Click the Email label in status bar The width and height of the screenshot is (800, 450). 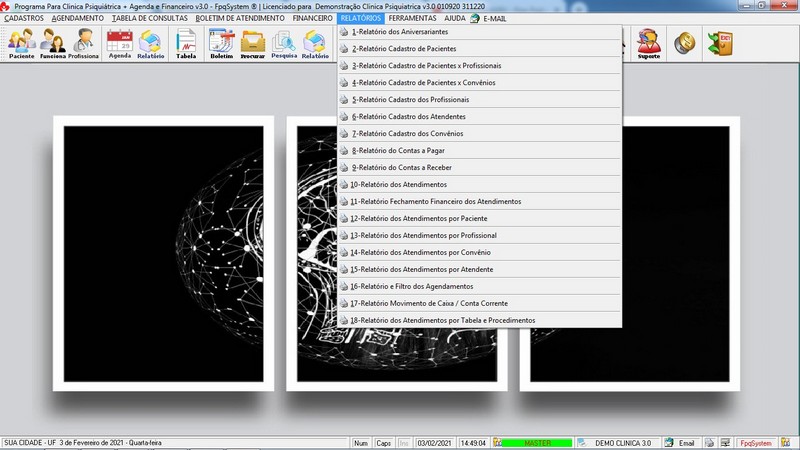[x=686, y=443]
